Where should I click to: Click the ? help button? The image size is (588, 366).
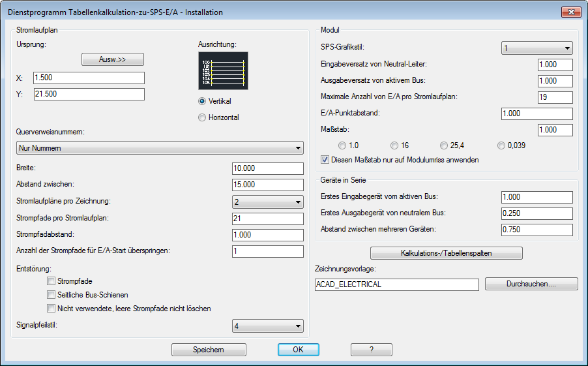pyautogui.click(x=372, y=350)
